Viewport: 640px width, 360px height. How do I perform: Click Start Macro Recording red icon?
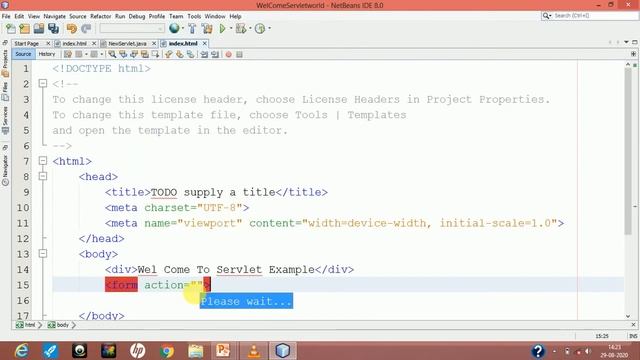pyautogui.click(x=229, y=54)
